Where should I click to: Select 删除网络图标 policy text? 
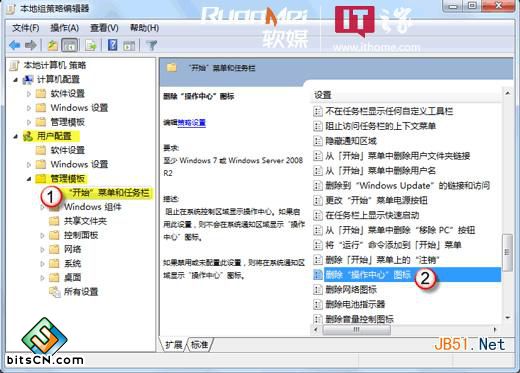[351, 289]
